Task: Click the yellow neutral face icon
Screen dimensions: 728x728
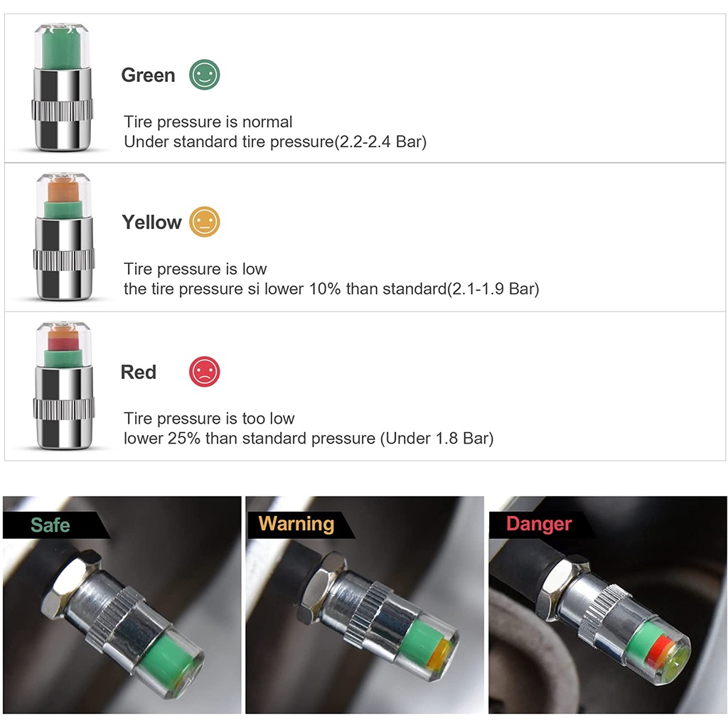Action: point(204,222)
